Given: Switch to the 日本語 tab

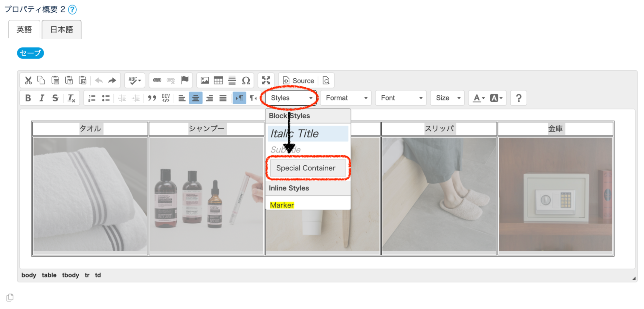Looking at the screenshot, I should (62, 30).
